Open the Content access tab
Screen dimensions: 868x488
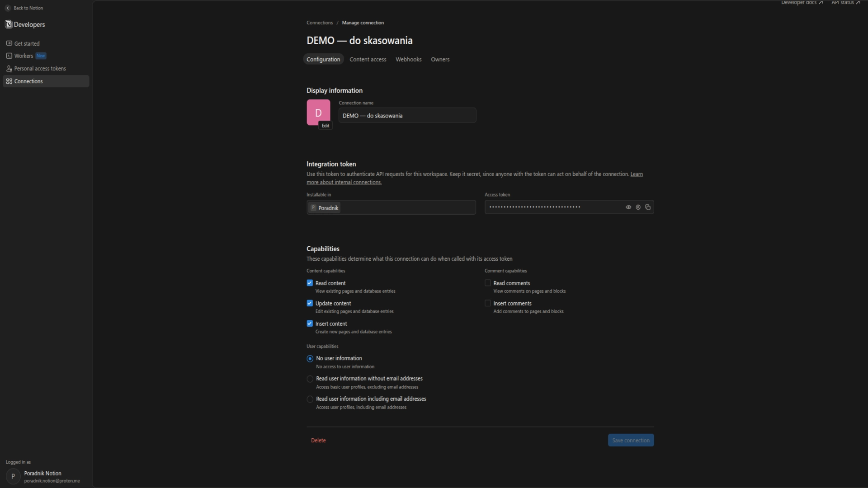[x=368, y=59]
